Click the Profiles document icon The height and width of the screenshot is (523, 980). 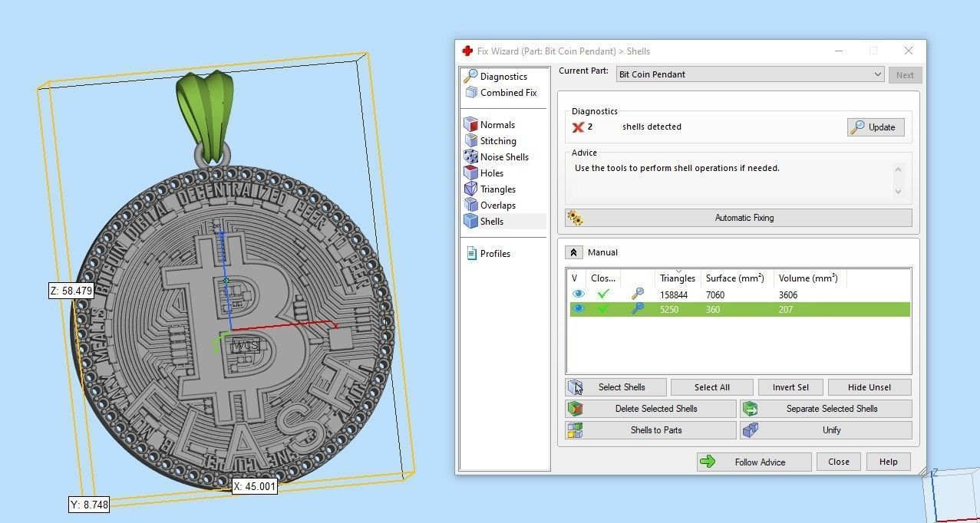[471, 254]
